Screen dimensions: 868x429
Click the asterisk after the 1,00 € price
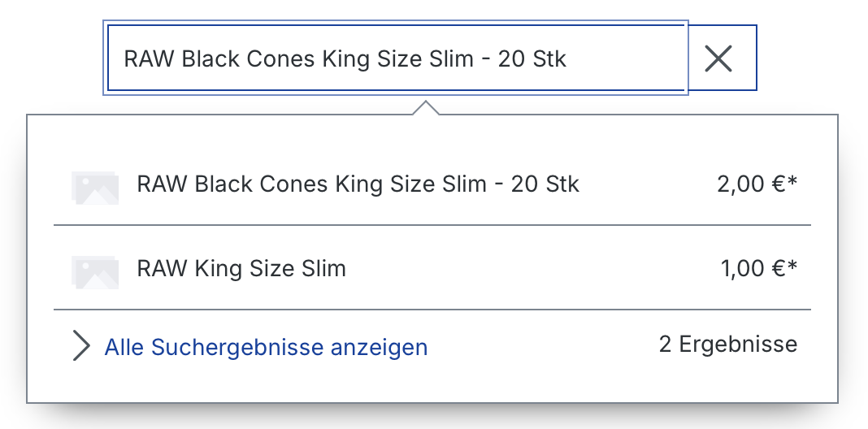792,266
